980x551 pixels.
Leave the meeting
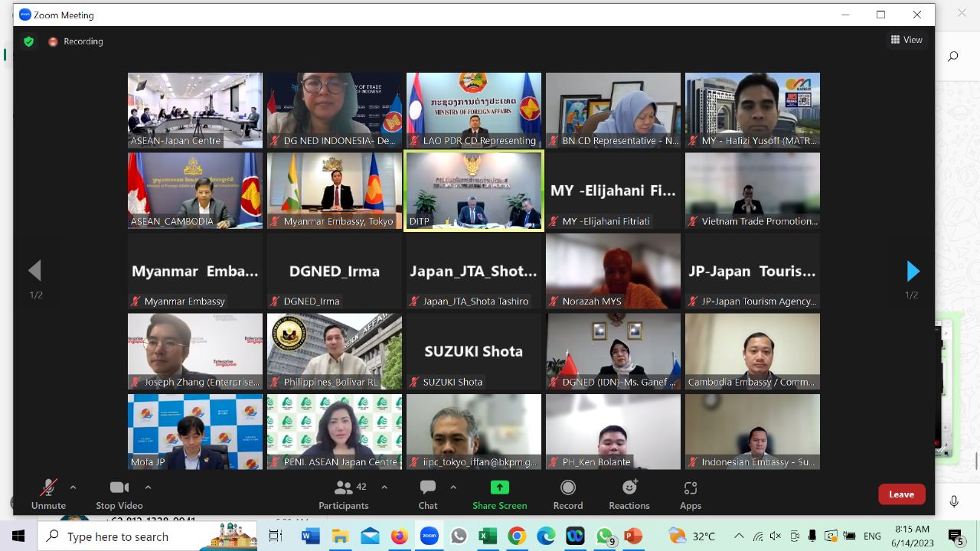coord(901,494)
